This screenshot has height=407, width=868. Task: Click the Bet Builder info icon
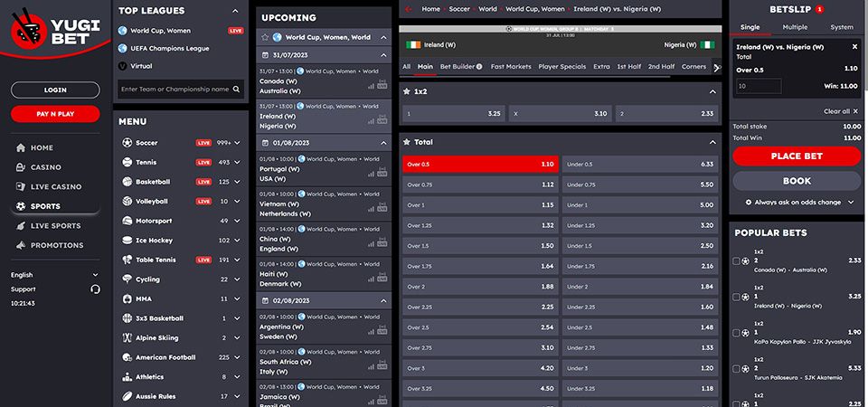[x=479, y=66]
